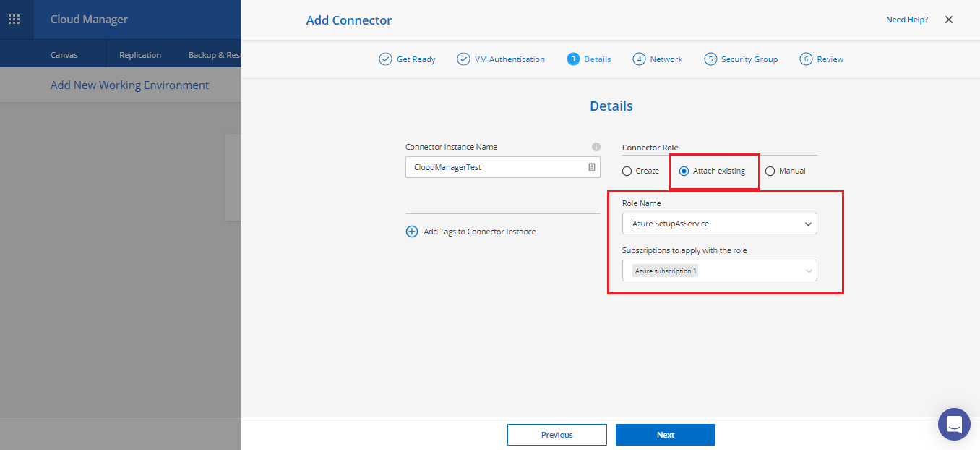
Task: Choose the Manual connector role option
Action: tap(770, 171)
